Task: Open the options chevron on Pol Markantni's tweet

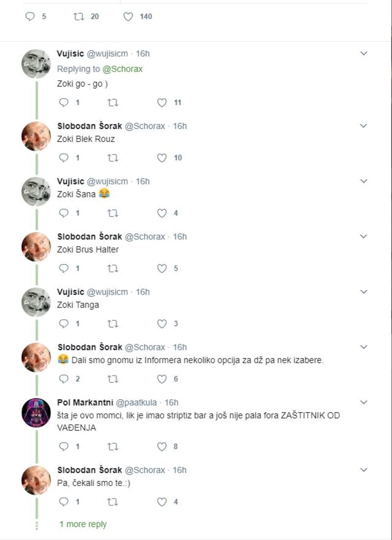Action: tap(364, 402)
